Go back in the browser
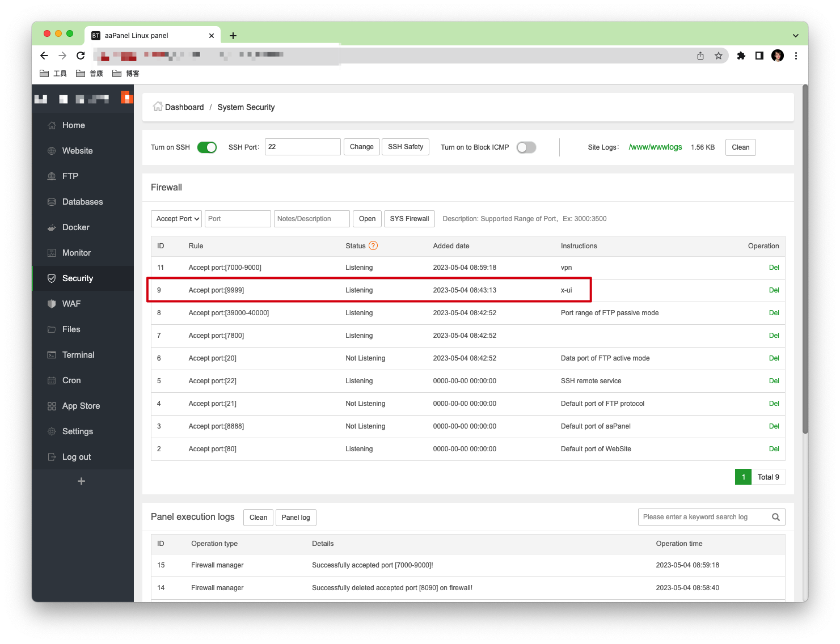The image size is (840, 644). click(x=44, y=56)
